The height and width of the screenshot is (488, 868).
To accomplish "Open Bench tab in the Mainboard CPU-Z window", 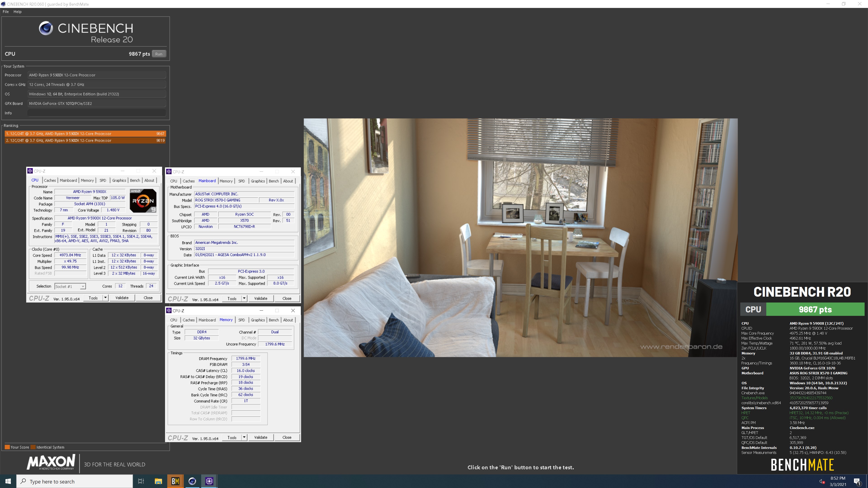I will [274, 181].
